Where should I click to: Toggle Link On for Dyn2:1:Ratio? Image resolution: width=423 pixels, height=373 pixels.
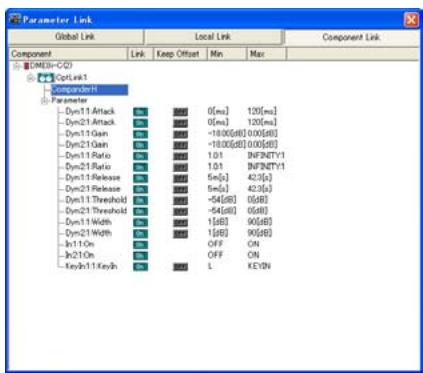[140, 167]
